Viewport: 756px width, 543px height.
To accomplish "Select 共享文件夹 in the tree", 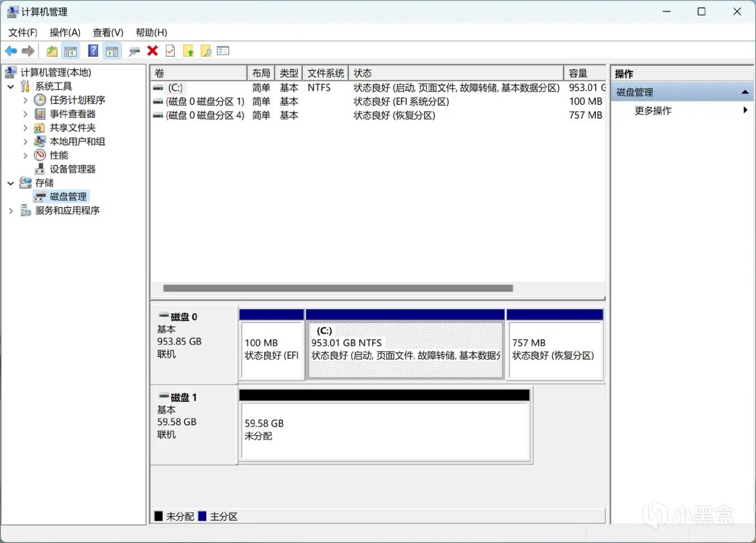I will (73, 128).
